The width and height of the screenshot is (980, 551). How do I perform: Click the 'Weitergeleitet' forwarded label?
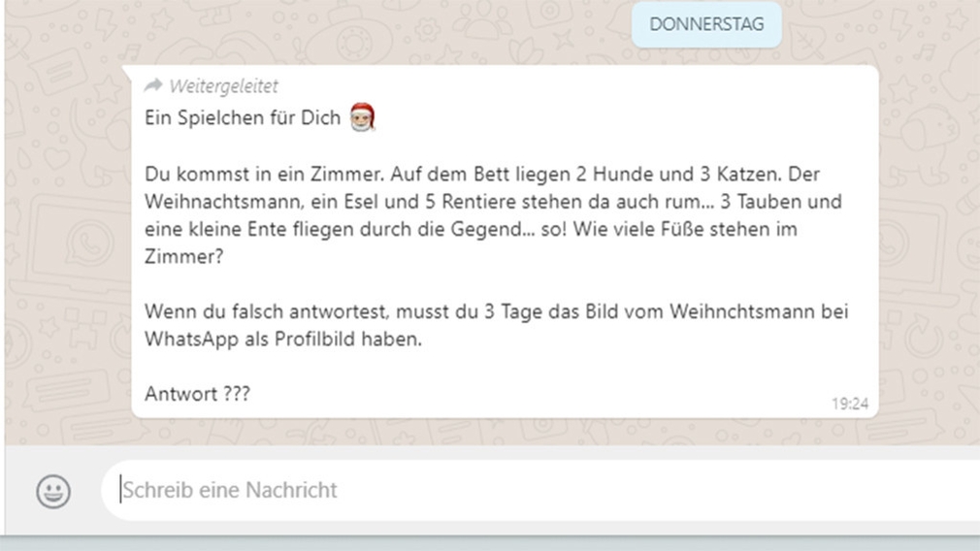[x=223, y=86]
